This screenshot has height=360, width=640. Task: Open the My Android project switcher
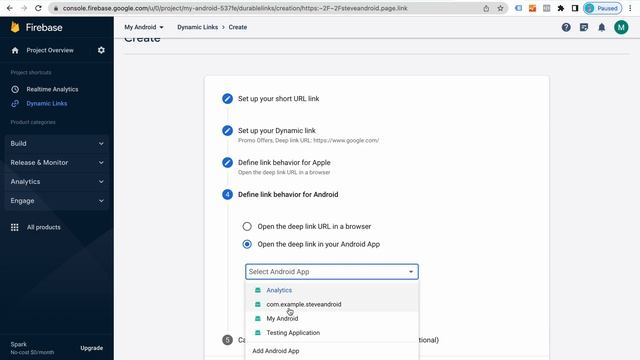(144, 27)
